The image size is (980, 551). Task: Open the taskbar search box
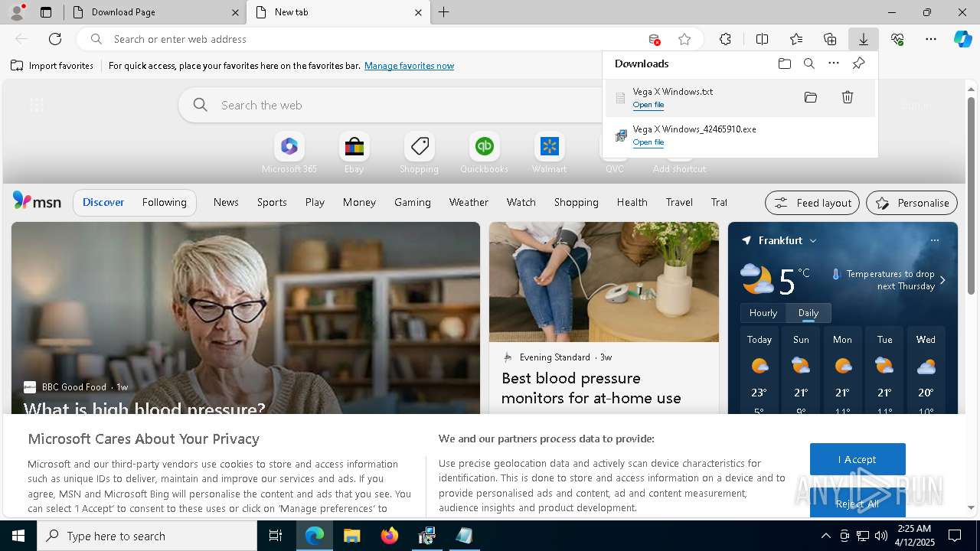(147, 536)
